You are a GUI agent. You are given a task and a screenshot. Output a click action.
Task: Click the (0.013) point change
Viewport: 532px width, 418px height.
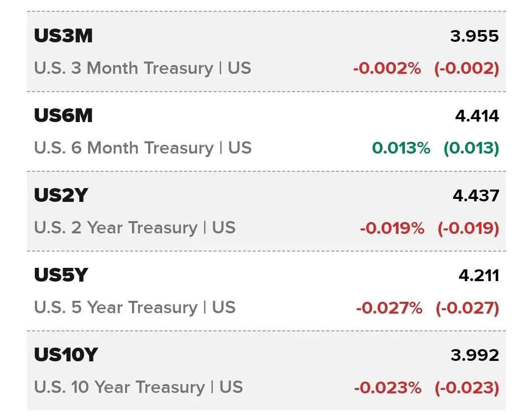click(x=471, y=148)
